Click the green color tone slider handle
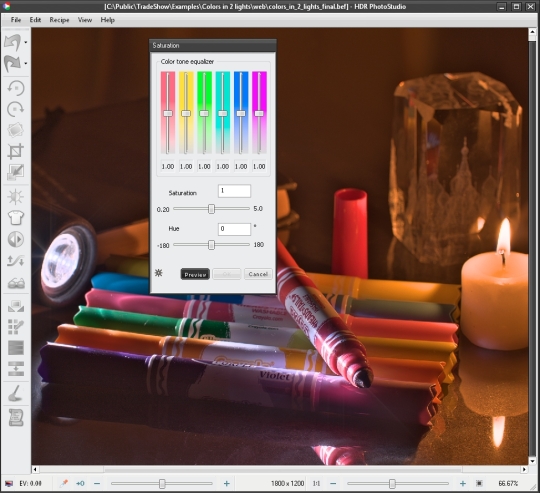540x493 pixels. pos(204,113)
